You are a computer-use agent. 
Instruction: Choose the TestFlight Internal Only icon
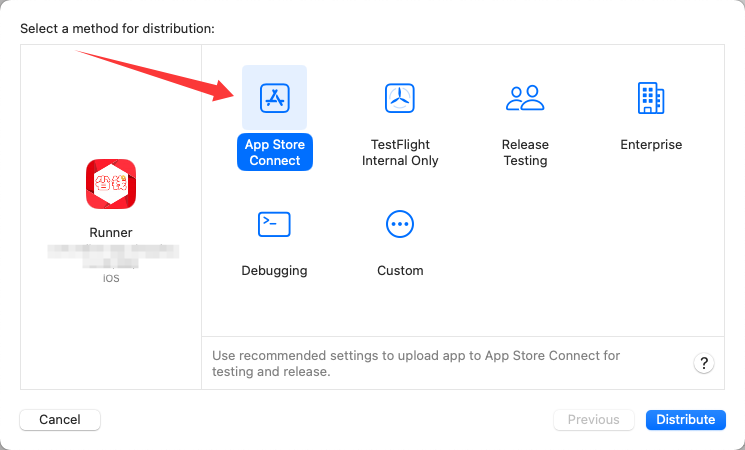pos(400,98)
